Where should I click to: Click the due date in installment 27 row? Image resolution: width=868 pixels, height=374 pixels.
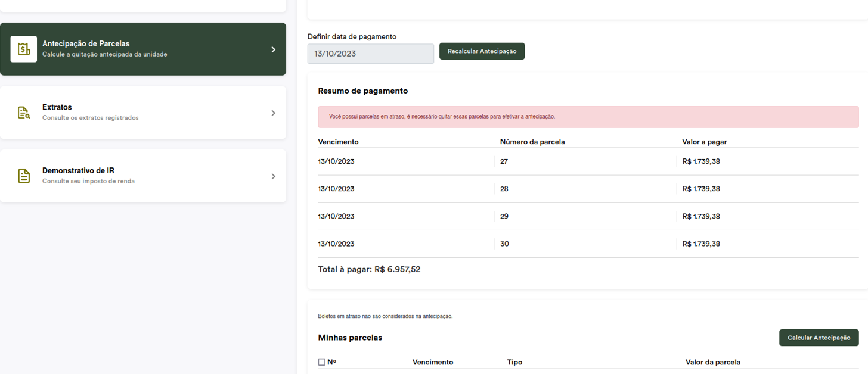336,161
